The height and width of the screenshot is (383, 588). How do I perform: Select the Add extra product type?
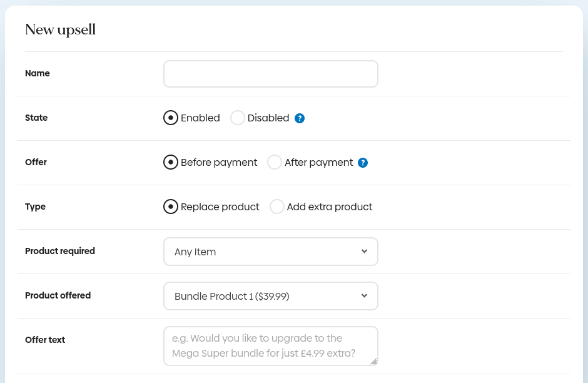coord(277,207)
